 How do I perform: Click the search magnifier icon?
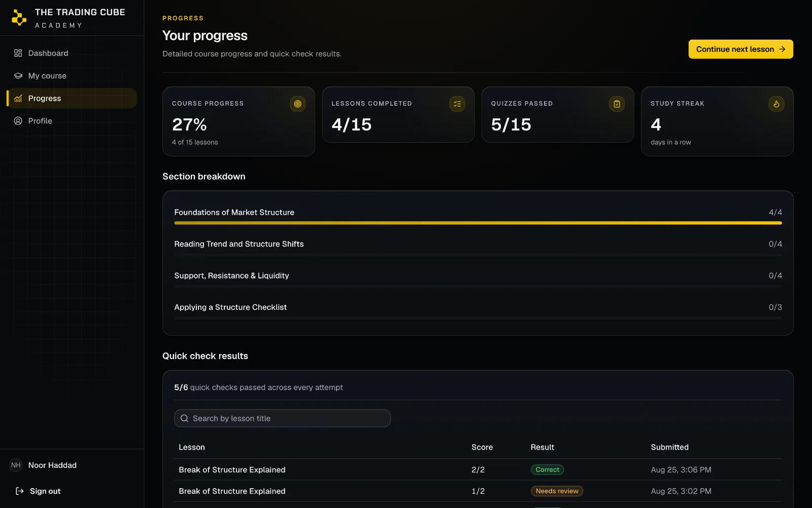[184, 419]
